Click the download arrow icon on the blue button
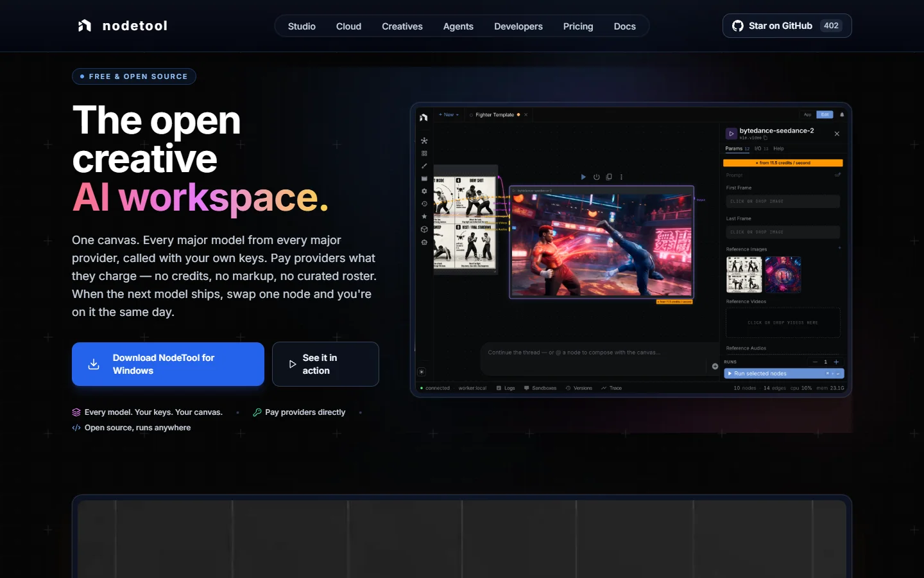 pos(94,364)
